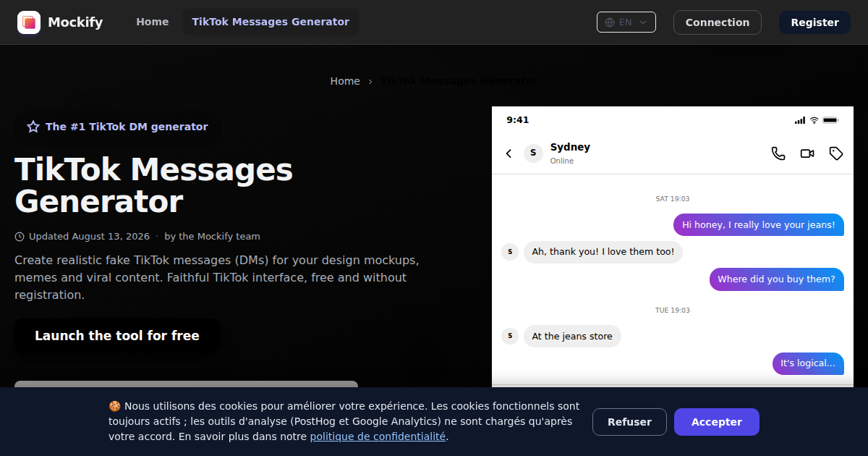
Task: Click Refuser in cookie banner
Action: [629, 422]
